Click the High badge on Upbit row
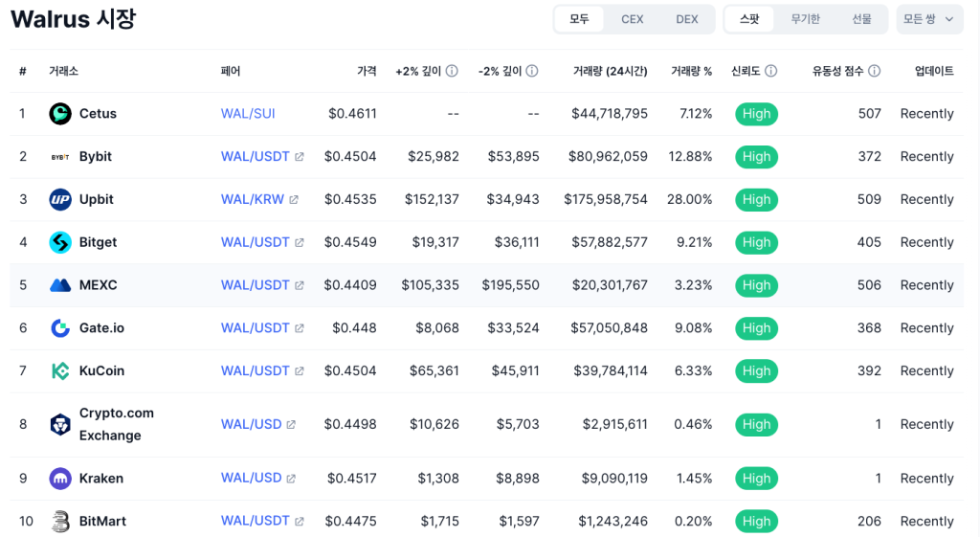Viewport: 980px width, 537px height. point(756,199)
